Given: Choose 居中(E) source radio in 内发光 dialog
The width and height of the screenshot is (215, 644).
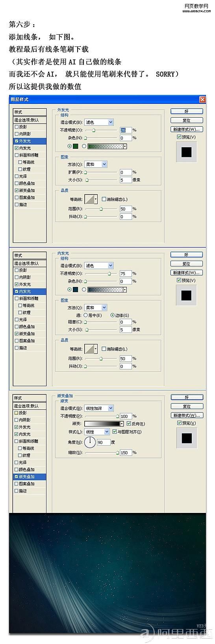Looking at the screenshot, I should [x=85, y=315].
